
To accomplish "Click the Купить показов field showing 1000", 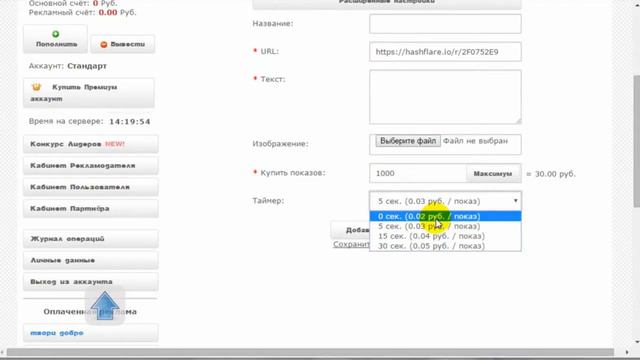I will tap(418, 173).
